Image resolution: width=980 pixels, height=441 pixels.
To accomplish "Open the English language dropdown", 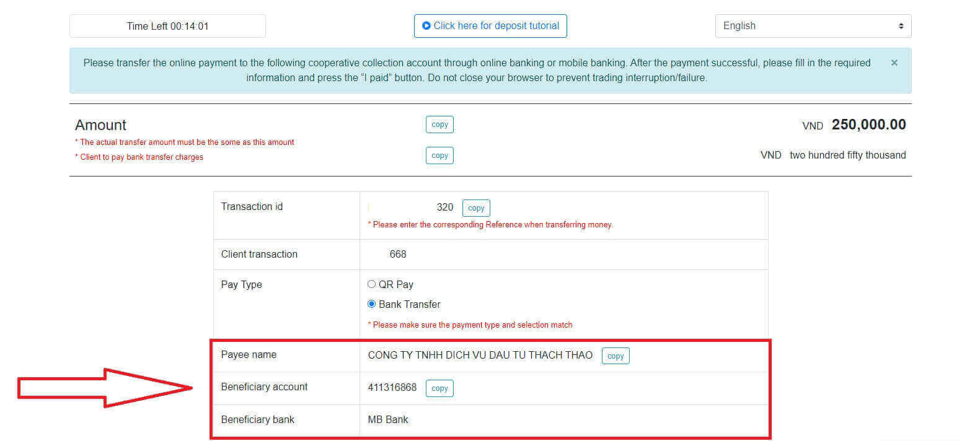I will [813, 26].
